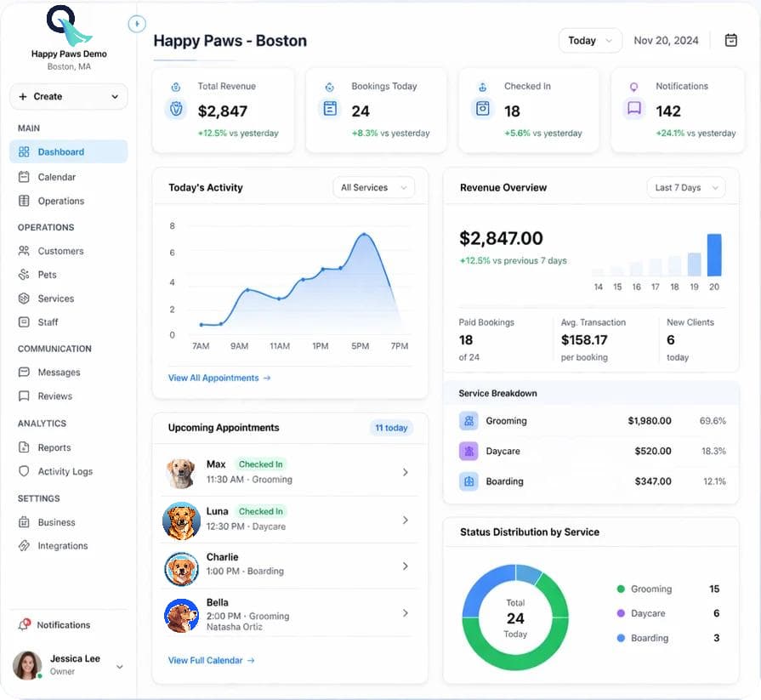
Task: Change the Last 7 Days revenue range
Action: point(685,187)
